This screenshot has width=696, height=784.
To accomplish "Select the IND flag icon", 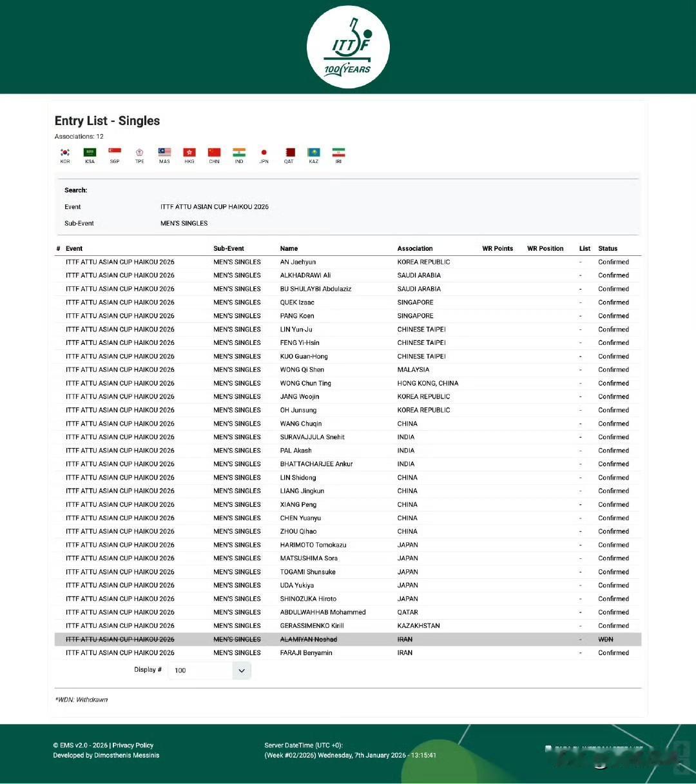I will point(239,153).
